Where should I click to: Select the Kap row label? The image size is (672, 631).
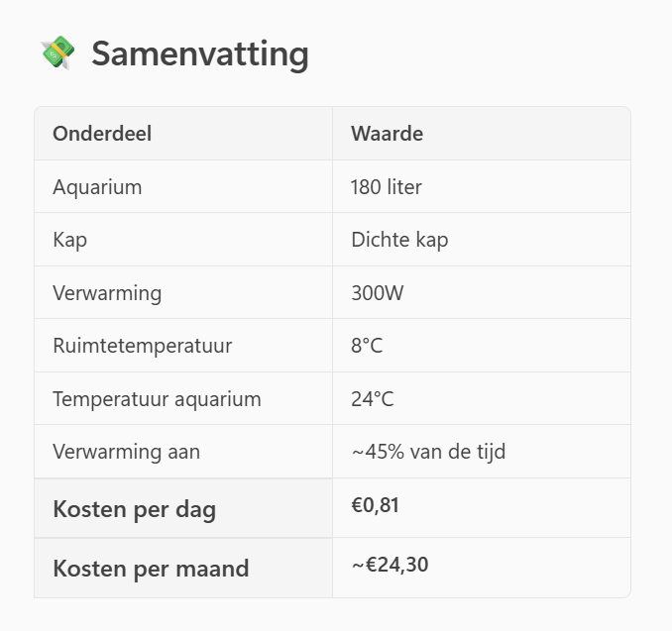pos(70,240)
